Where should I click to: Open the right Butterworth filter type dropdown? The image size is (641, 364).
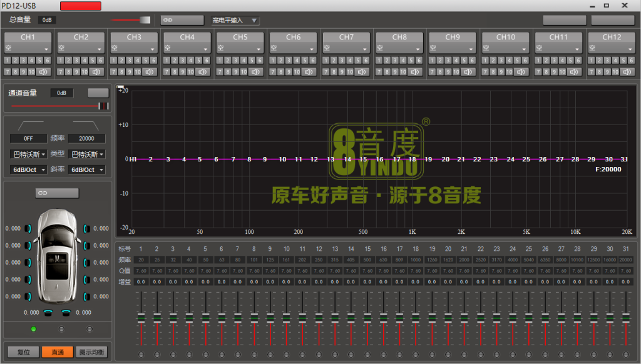tap(86, 154)
